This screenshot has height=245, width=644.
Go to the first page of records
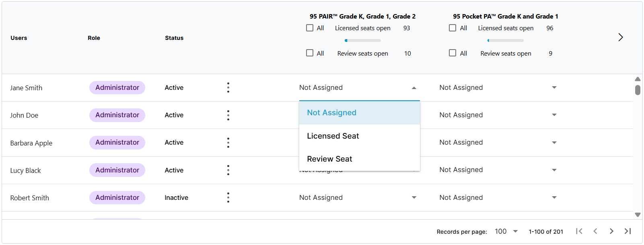tap(579, 231)
